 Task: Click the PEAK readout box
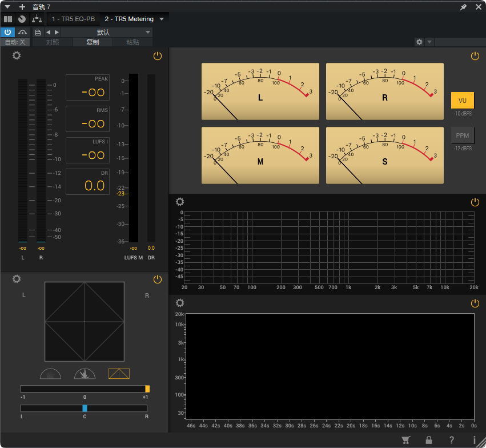(88, 87)
